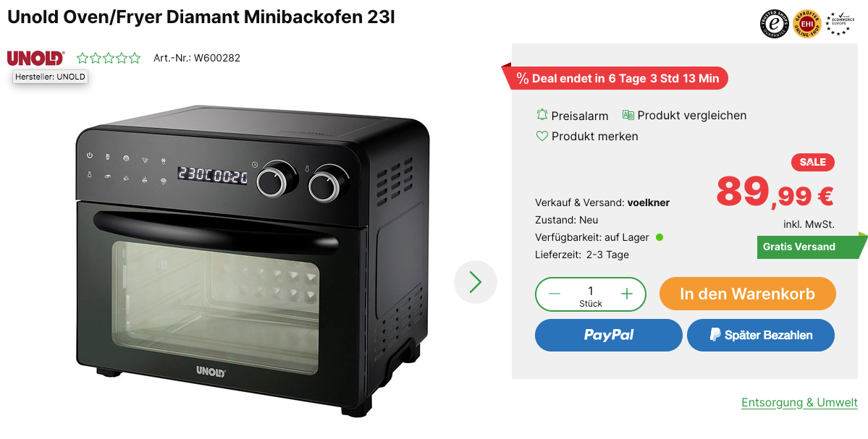Click the voelkner seller name
This screenshot has width=868, height=439.
pos(648,203)
